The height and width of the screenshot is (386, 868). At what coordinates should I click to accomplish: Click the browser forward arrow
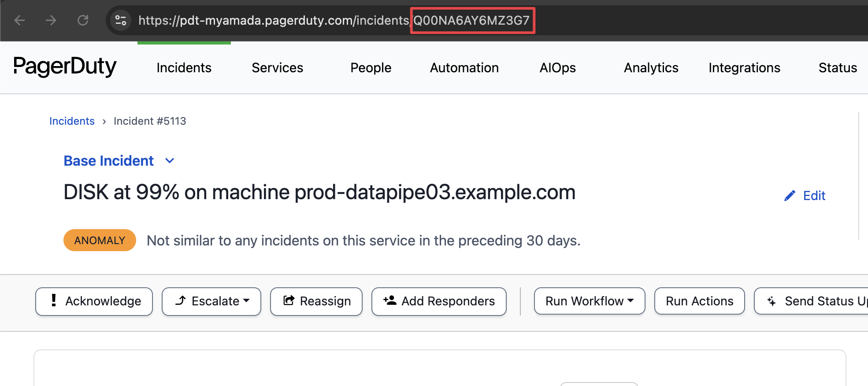tap(51, 20)
